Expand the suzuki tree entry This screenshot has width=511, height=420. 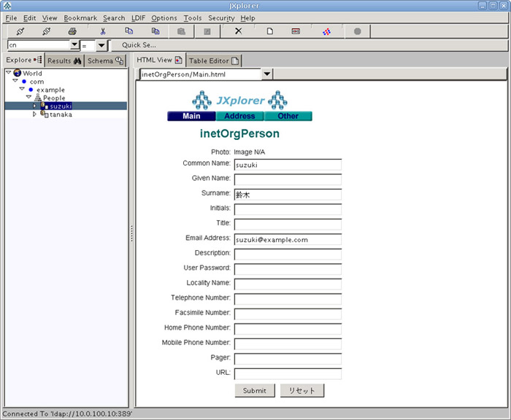coord(34,106)
